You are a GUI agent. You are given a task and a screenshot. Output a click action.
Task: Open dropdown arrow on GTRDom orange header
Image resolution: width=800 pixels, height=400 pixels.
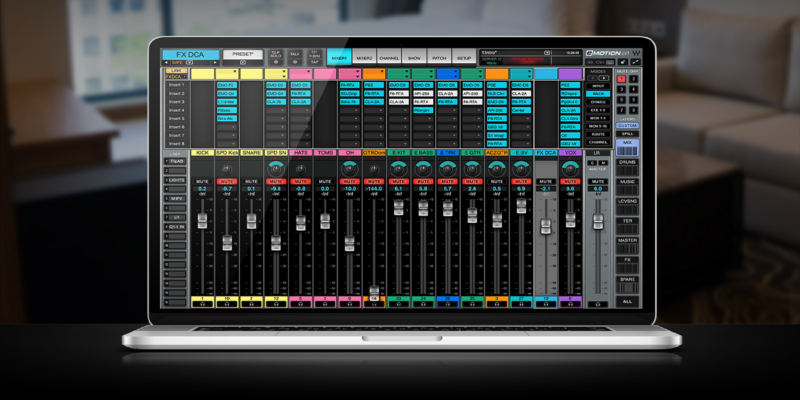[x=382, y=72]
